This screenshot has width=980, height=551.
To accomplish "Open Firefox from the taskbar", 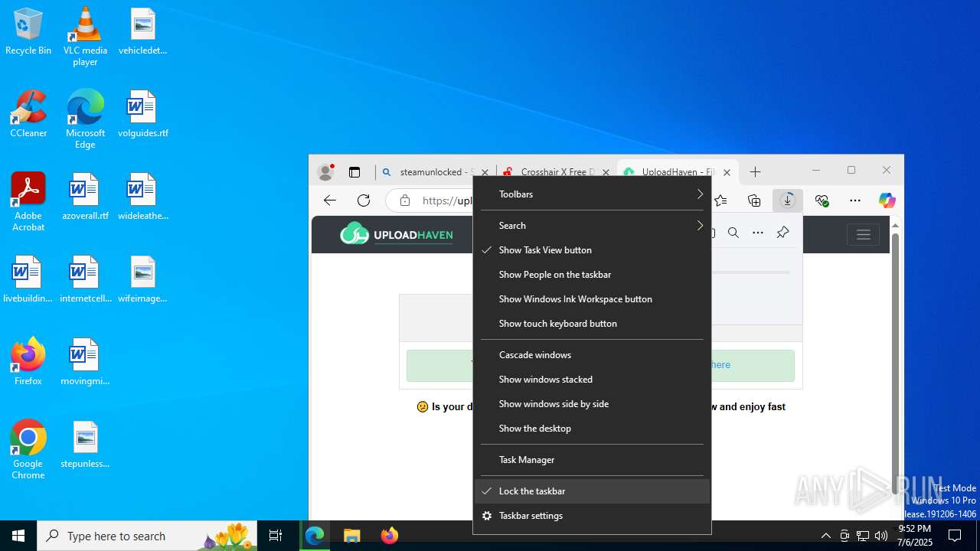I will pyautogui.click(x=389, y=536).
